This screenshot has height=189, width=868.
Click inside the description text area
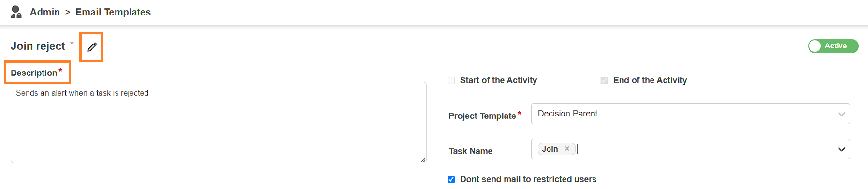pyautogui.click(x=218, y=122)
